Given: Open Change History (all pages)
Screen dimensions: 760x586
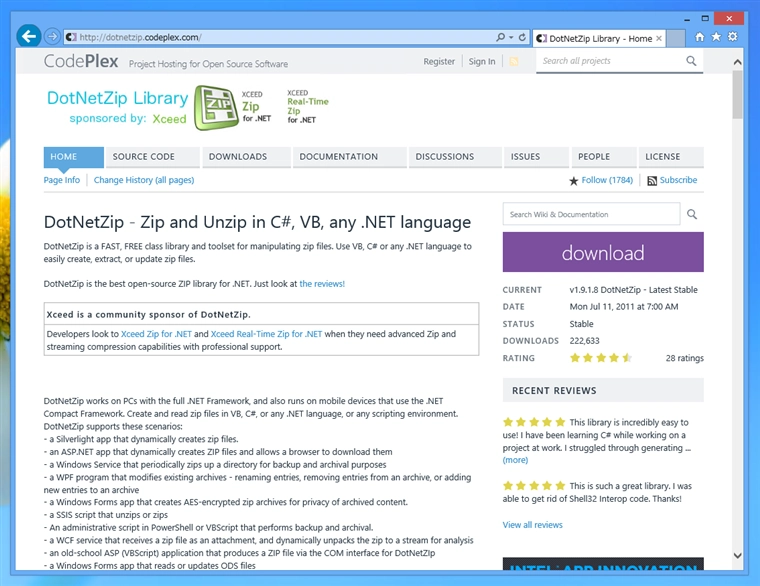Looking at the screenshot, I should pyautogui.click(x=144, y=180).
